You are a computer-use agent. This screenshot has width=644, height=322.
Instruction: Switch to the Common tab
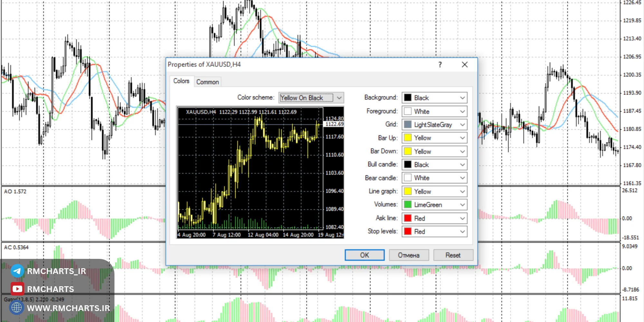[x=208, y=82]
